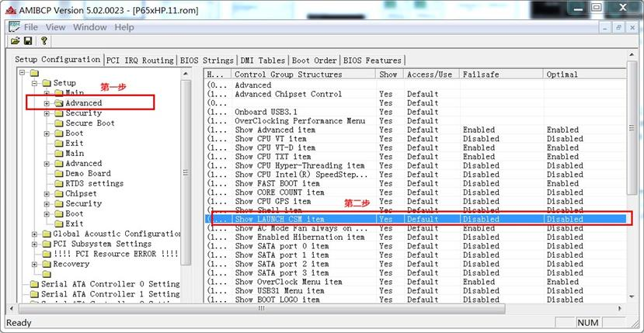Expand the Advanced node under Setup
The width and height of the screenshot is (644, 333).
coord(47,103)
